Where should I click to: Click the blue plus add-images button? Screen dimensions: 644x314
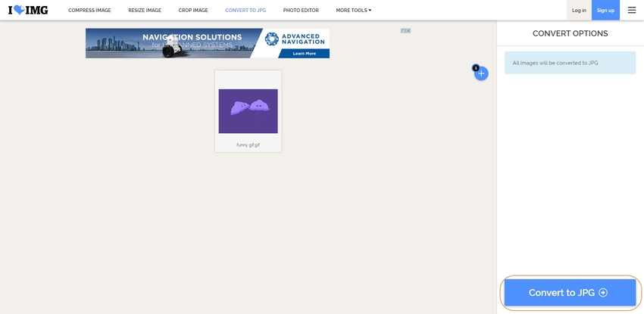coord(481,73)
